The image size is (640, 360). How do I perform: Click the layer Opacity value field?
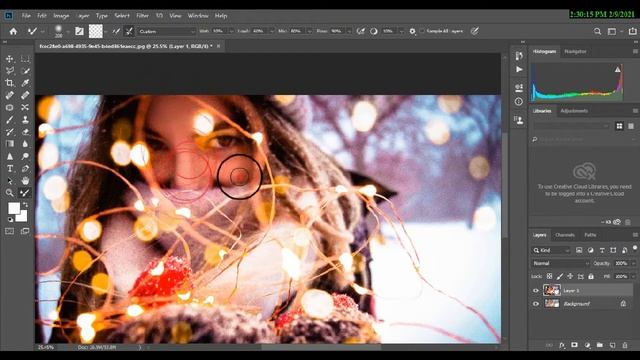tap(621, 263)
